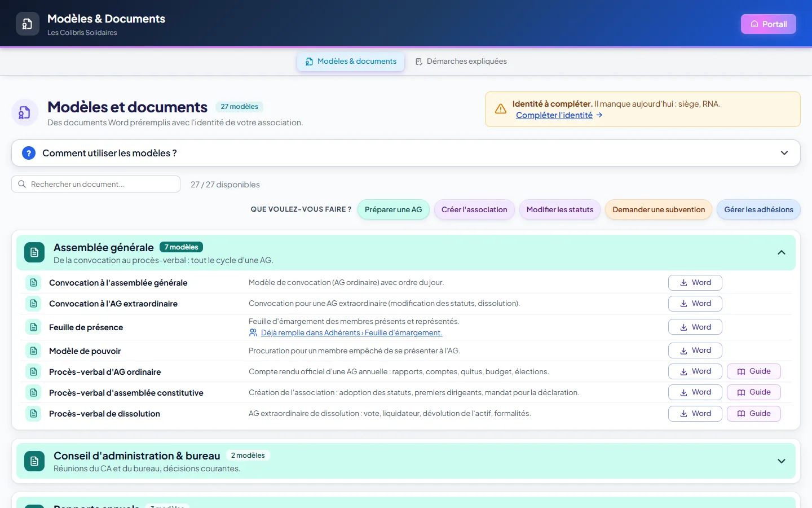Viewport: 812px width, 508px height.
Task: Download Word for Modèle de pouvoir
Action: [x=695, y=351]
